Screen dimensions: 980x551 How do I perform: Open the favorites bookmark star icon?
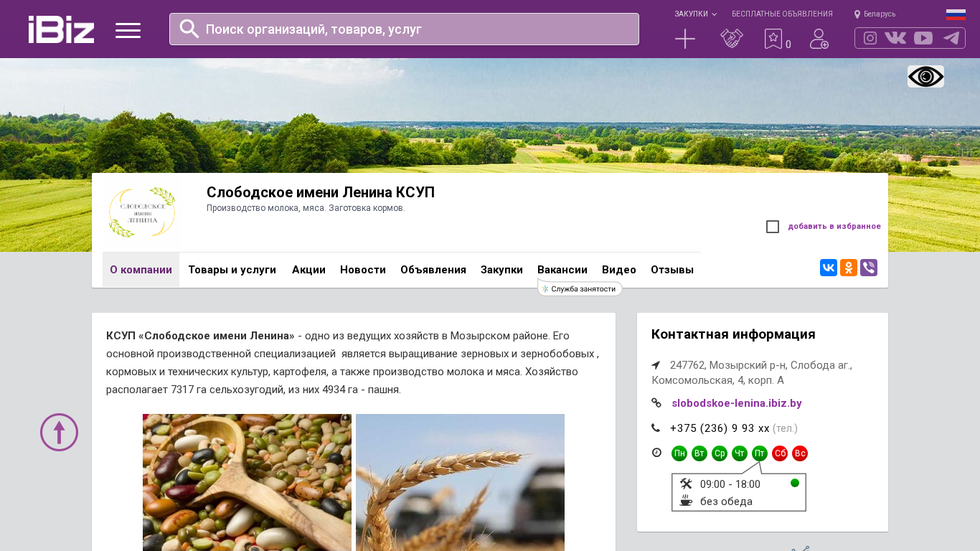pyautogui.click(x=773, y=39)
